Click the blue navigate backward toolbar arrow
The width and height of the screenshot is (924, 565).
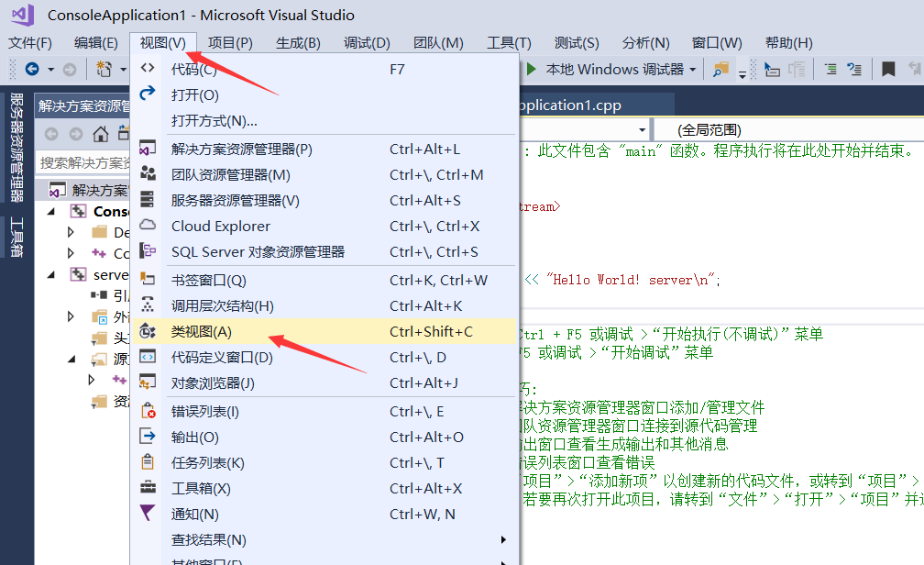[x=32, y=70]
